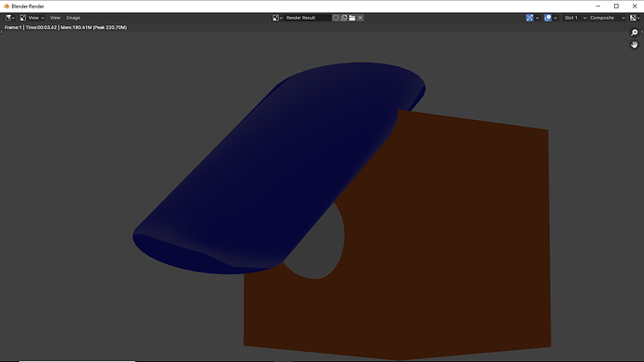
Task: Maximize the Blender Render window
Action: [616, 7]
